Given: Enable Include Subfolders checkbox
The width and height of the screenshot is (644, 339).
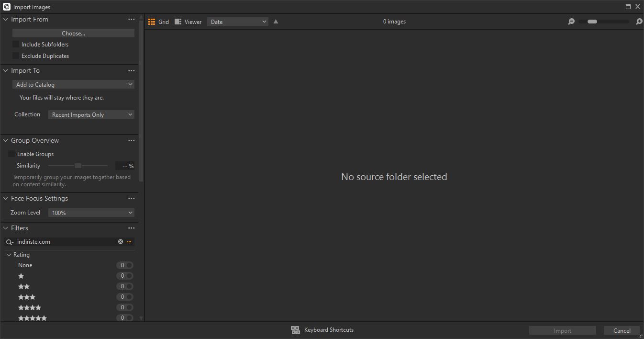Looking at the screenshot, I should 16,45.
